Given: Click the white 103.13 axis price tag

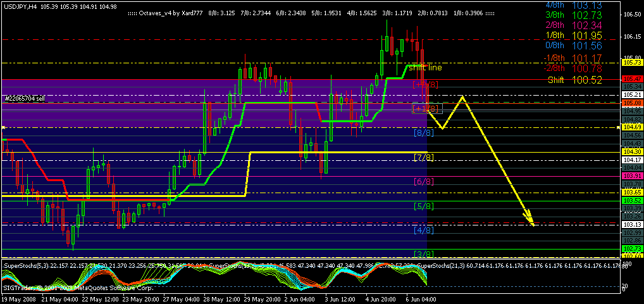Looking at the screenshot, I should tap(632, 225).
